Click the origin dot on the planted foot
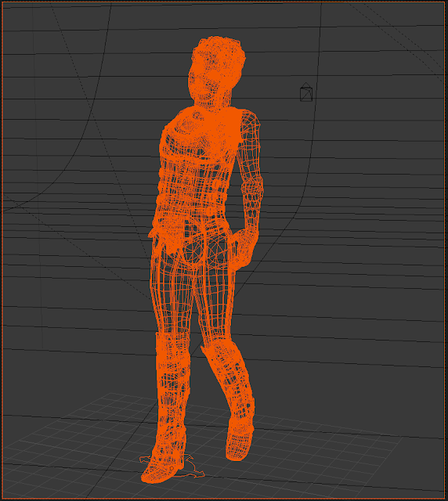Image resolution: width=448 pixels, height=501 pixels. click(x=172, y=468)
